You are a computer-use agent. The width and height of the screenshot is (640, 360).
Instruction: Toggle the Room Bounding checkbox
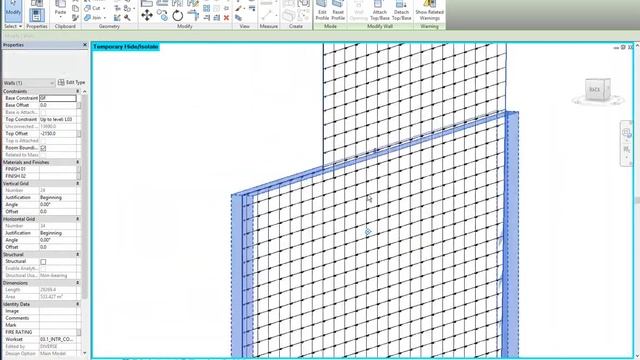(43, 148)
